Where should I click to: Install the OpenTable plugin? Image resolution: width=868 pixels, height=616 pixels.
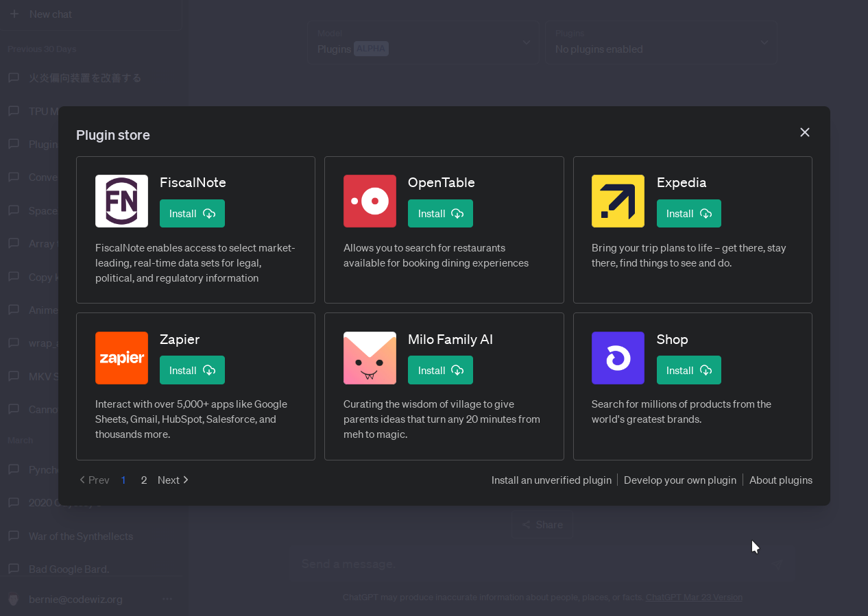[x=440, y=214]
